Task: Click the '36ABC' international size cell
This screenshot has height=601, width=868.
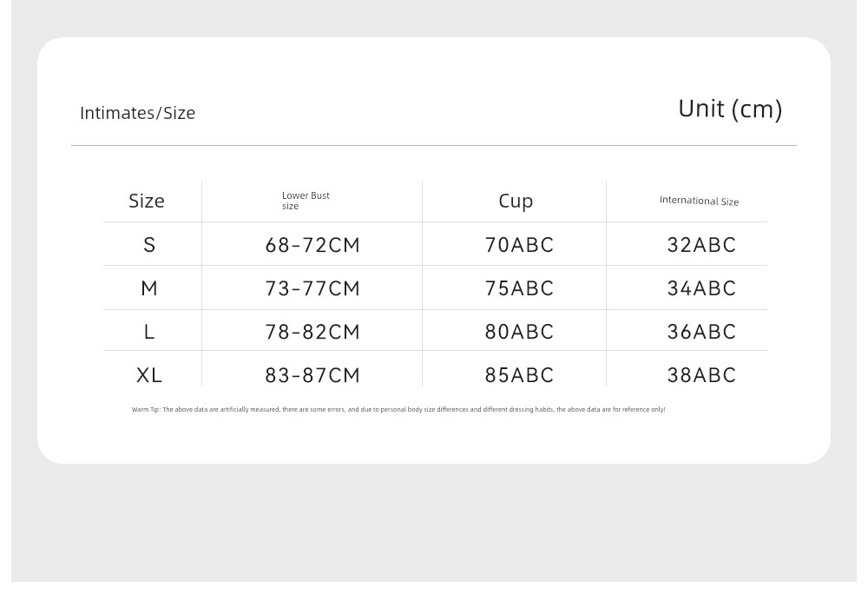Action: (x=701, y=332)
